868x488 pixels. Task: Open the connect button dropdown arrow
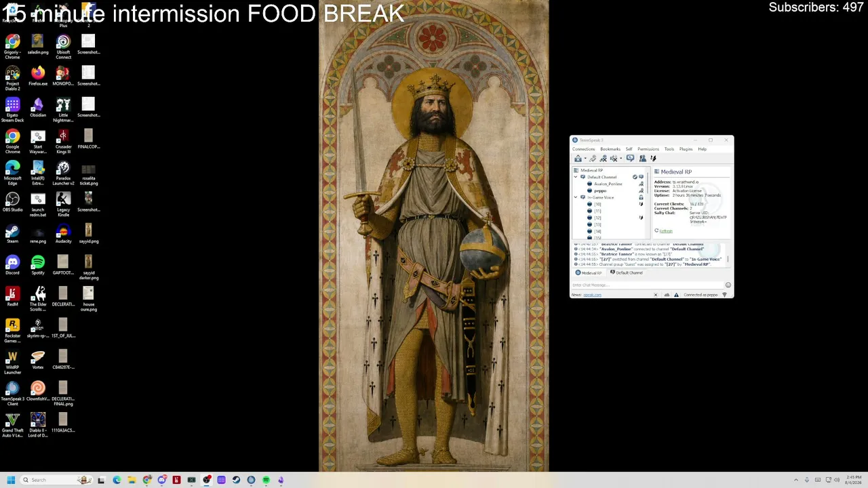click(x=585, y=159)
